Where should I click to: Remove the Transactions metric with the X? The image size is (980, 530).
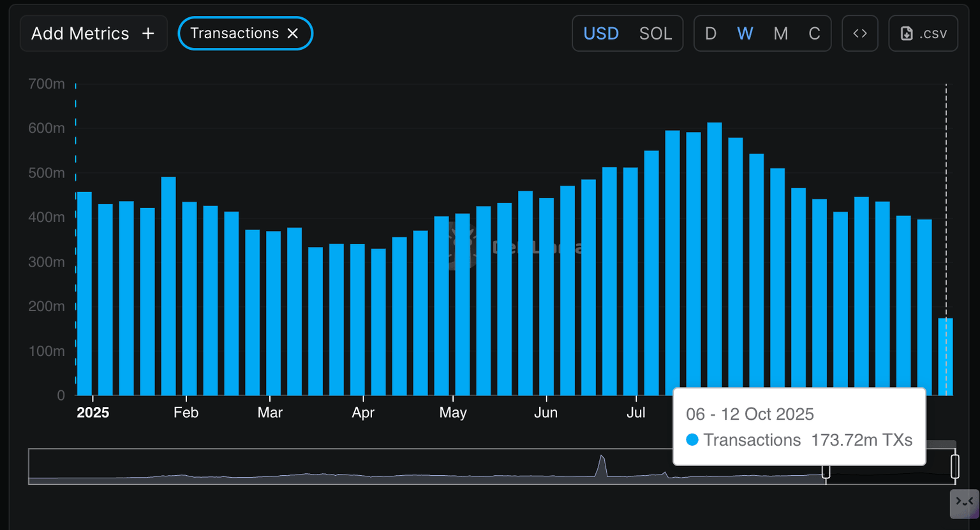coord(293,34)
